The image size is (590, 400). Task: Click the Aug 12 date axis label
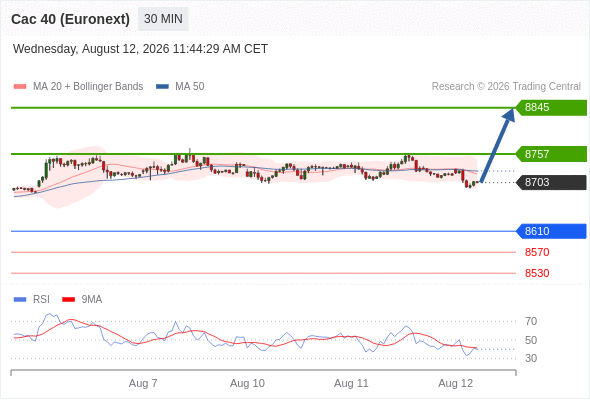click(x=455, y=383)
